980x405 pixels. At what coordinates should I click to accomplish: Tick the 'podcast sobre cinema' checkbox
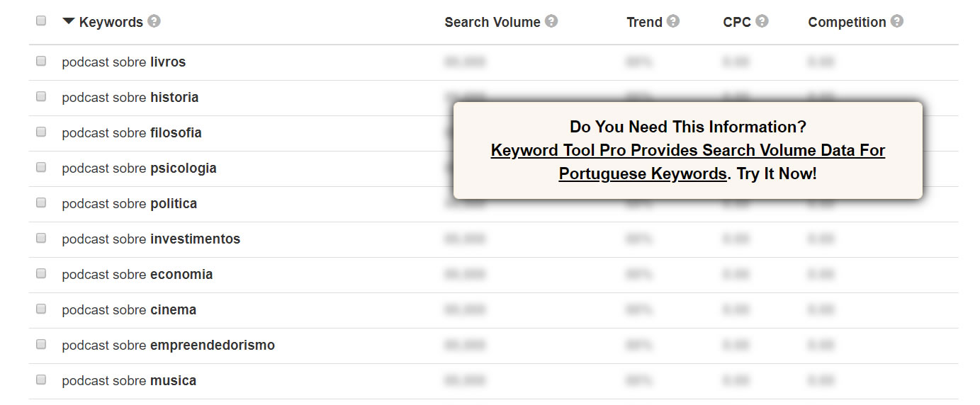[41, 309]
